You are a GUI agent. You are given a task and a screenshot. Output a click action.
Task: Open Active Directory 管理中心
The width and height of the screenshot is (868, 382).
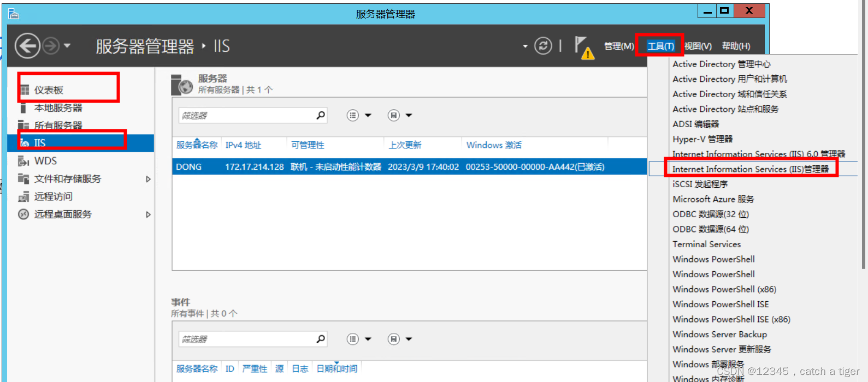click(x=721, y=64)
